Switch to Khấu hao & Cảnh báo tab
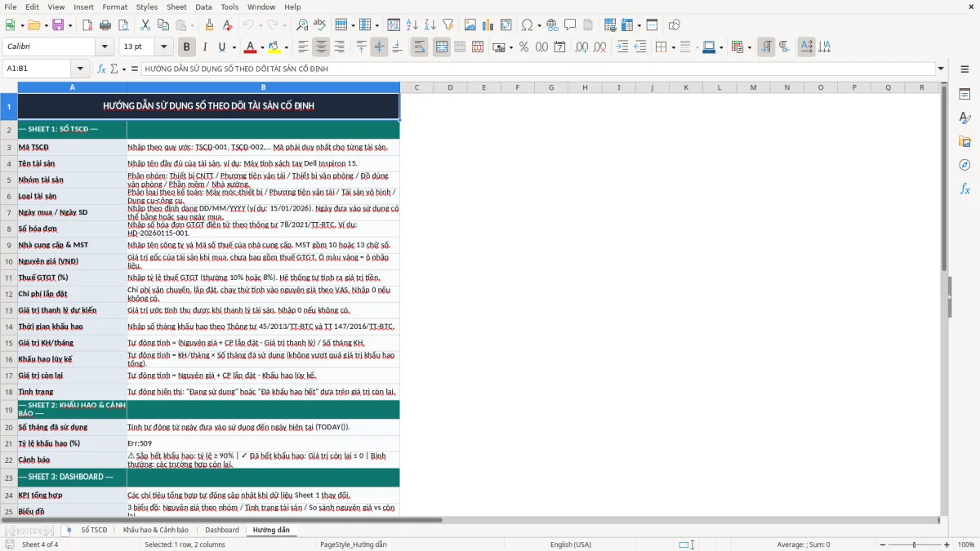This screenshot has width=980, height=551. click(x=156, y=530)
